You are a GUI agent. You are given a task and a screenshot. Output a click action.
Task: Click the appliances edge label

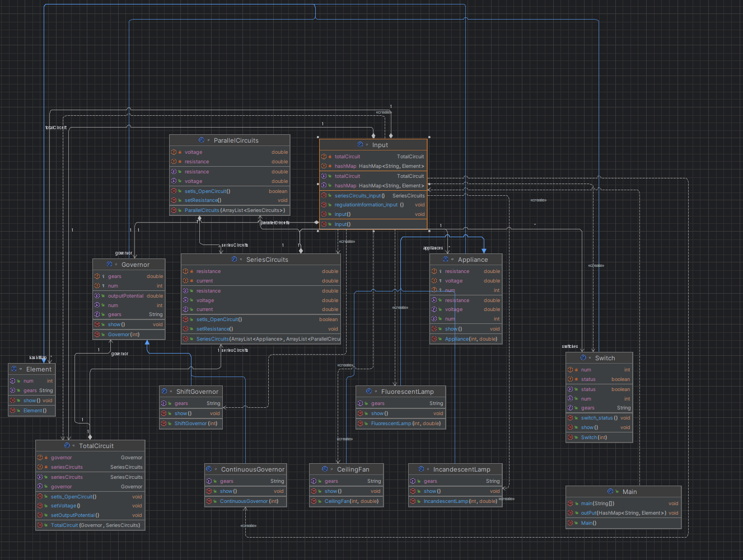pyautogui.click(x=433, y=248)
